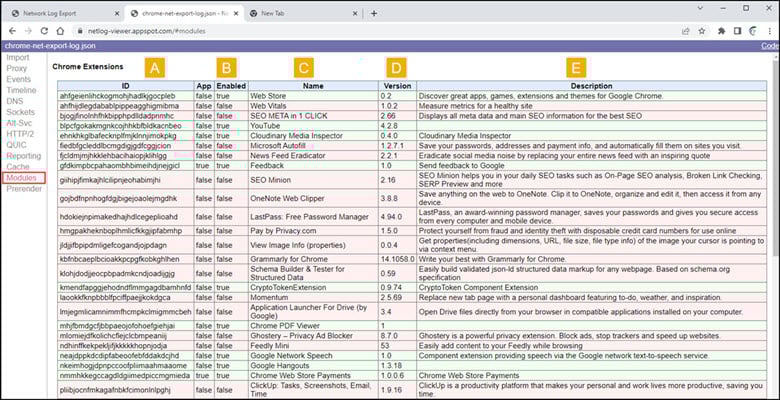Reload the page with the refresh icon
The width and height of the screenshot is (780, 400).
(44, 31)
